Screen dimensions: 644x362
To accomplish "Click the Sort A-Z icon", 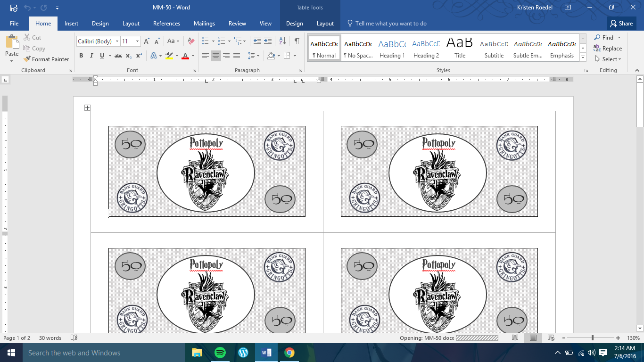I will pos(282,41).
